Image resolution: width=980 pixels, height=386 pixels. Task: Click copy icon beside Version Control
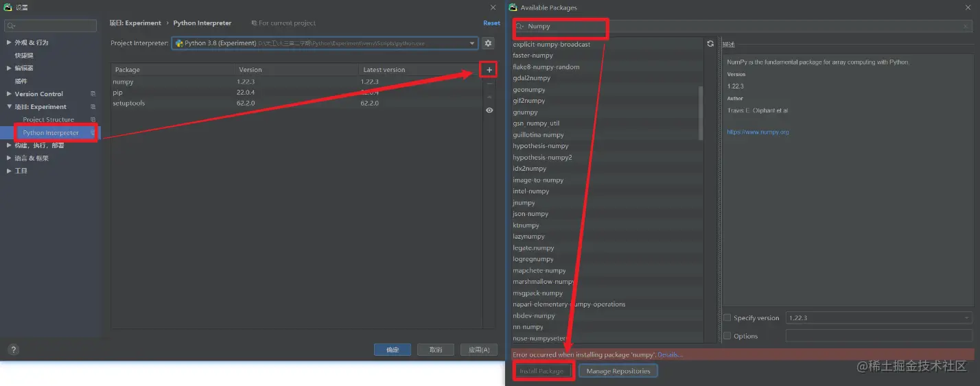[x=93, y=94]
